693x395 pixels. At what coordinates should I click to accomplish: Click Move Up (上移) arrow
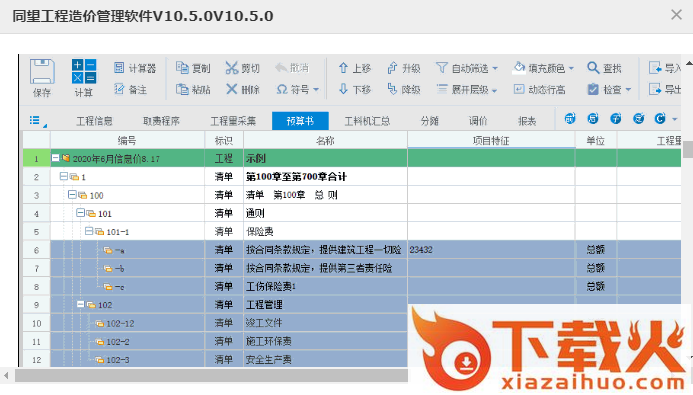point(354,68)
